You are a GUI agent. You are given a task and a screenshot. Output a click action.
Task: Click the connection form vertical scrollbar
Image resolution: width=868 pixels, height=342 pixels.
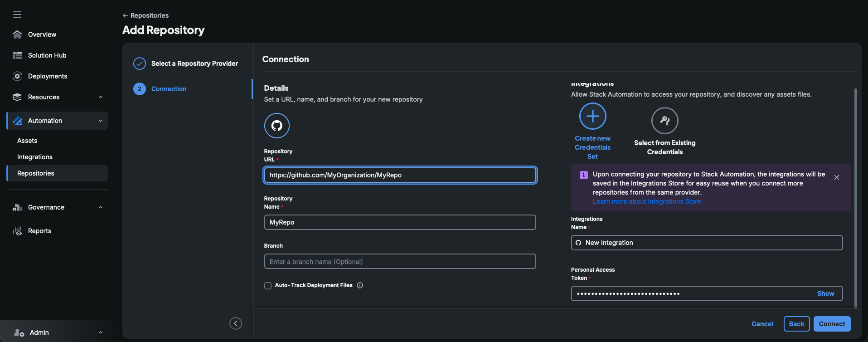tap(856, 198)
